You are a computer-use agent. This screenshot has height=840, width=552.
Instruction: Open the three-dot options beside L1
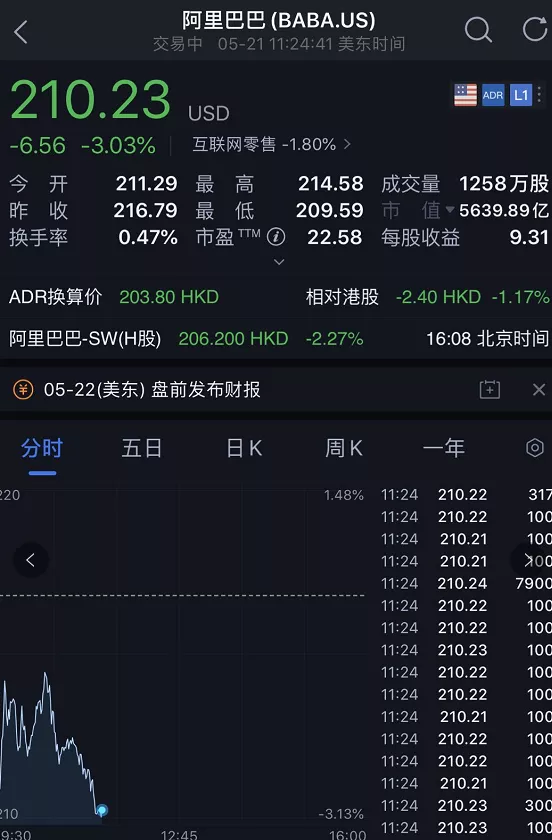click(x=539, y=95)
